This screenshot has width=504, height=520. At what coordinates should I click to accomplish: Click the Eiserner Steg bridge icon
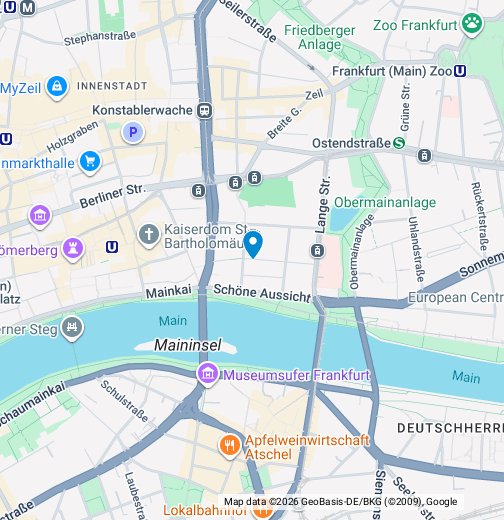(72, 328)
